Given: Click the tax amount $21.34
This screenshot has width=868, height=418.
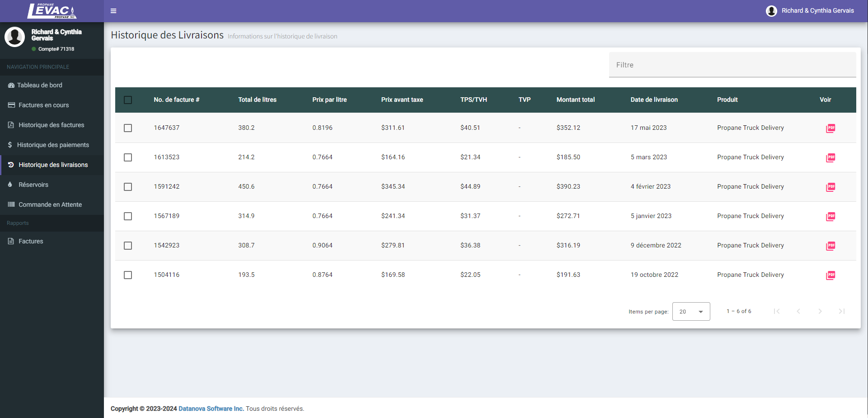Looking at the screenshot, I should pos(470,157).
